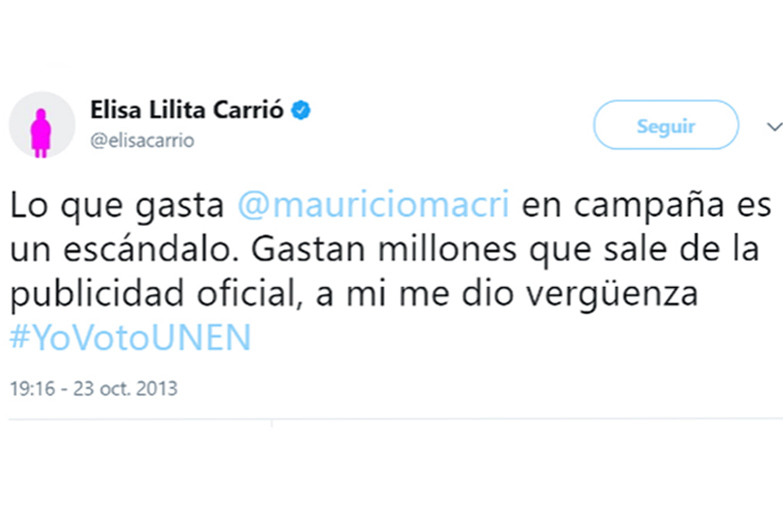Click the 23 oct. 2013 date
783x522 pixels.
pyautogui.click(x=122, y=388)
